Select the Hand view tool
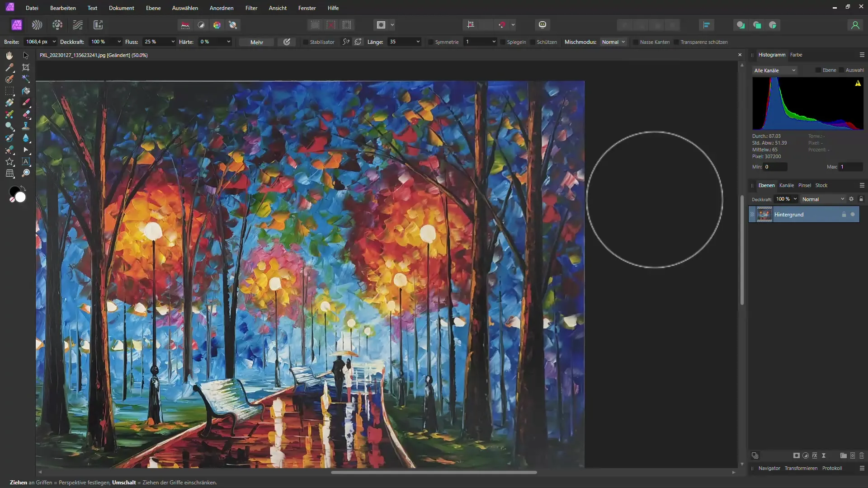 click(x=9, y=56)
